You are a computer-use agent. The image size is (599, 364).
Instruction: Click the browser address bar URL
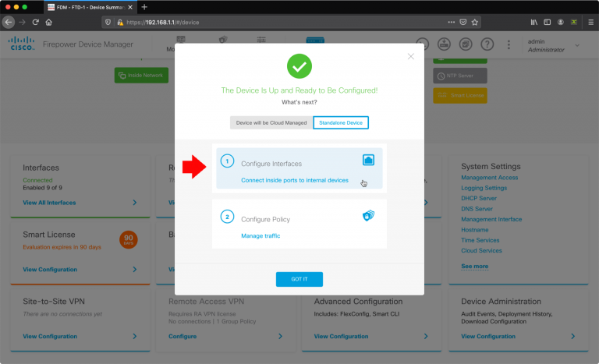click(x=163, y=22)
